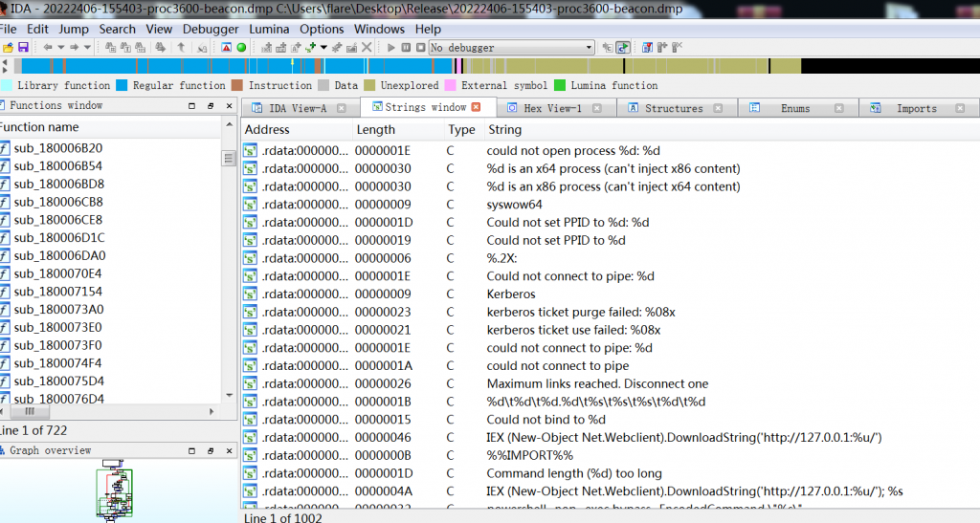This screenshot has height=523, width=980.
Task: Click function icon beside sub_180006B20
Action: point(5,148)
